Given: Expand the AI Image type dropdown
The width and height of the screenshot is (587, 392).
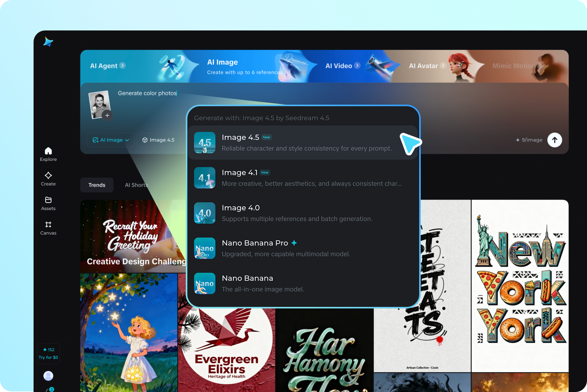Looking at the screenshot, I should [x=111, y=140].
